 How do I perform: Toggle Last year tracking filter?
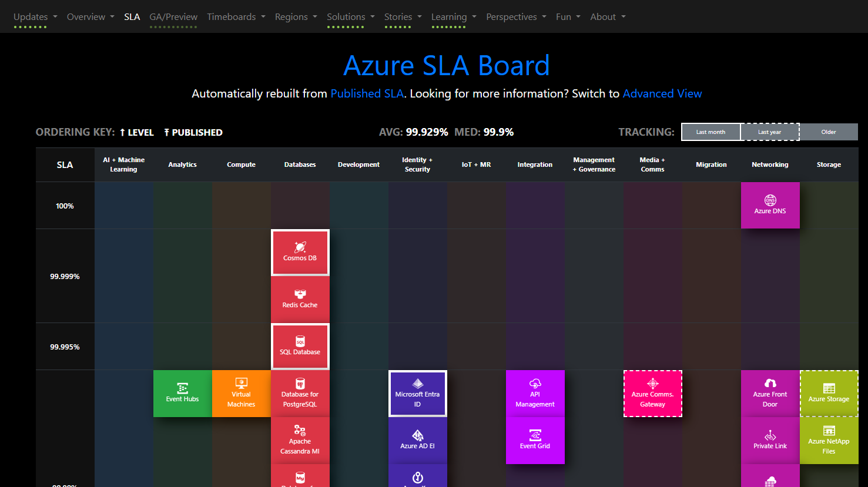[x=769, y=132]
